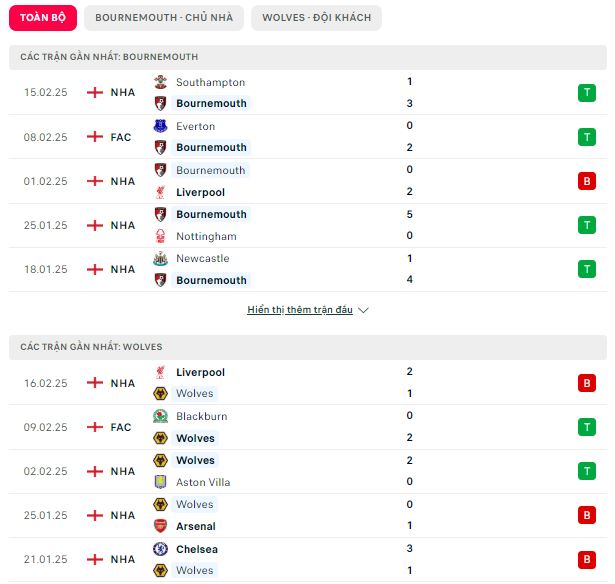This screenshot has height=584, width=615.
Task: Click the Blackburn club crest
Action: click(160, 416)
